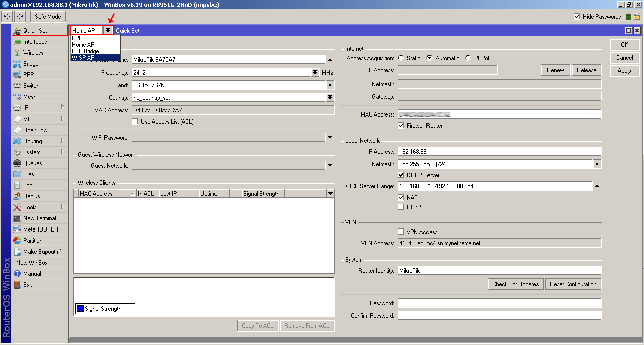Open the MPLS menu icon
Image resolution: width=644 pixels, height=345 pixels.
[17, 119]
